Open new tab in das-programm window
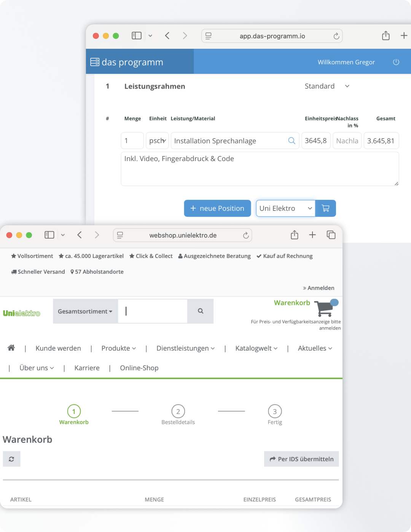This screenshot has height=532, width=411. pyautogui.click(x=404, y=36)
